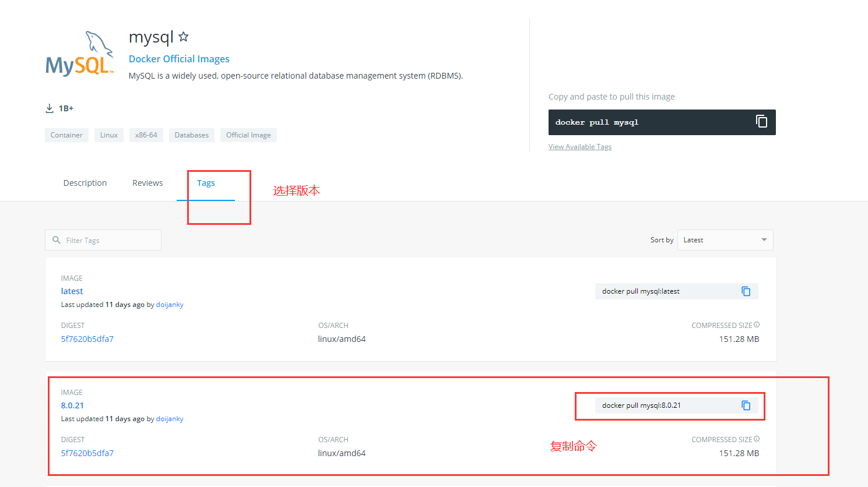Click the 1B+ downloads count

click(x=66, y=108)
